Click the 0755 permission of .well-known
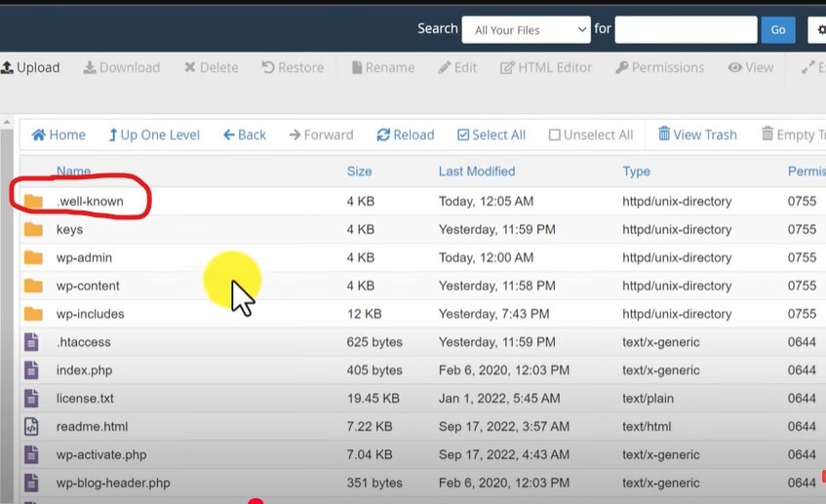Viewport: 826px width, 504px height. (x=802, y=201)
